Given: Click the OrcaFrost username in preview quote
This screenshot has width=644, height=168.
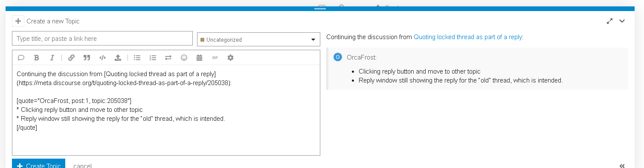Looking at the screenshot, I should (x=362, y=57).
